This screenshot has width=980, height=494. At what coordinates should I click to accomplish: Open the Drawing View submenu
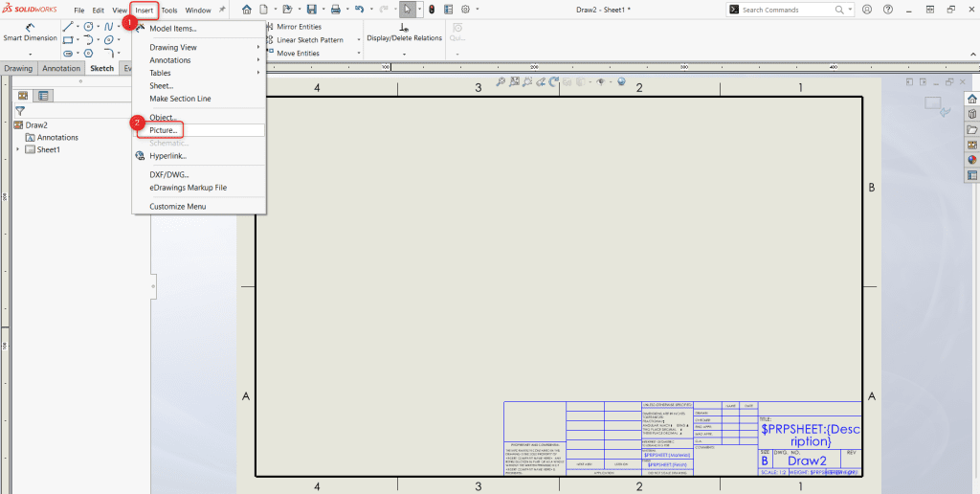pyautogui.click(x=173, y=47)
